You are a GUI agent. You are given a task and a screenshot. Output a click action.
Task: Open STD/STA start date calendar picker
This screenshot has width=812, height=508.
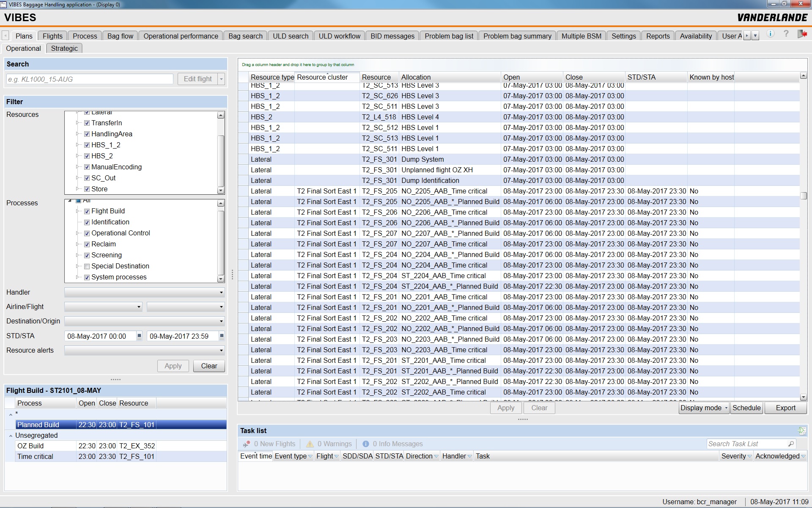click(139, 336)
